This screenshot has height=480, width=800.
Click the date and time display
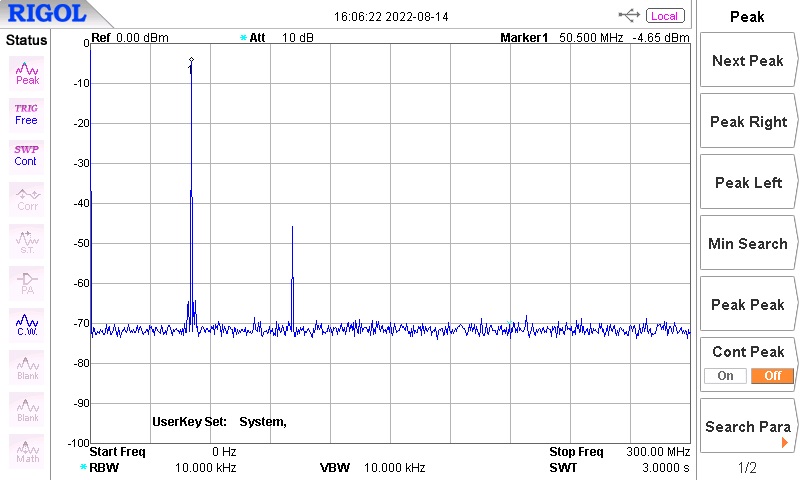pos(391,16)
